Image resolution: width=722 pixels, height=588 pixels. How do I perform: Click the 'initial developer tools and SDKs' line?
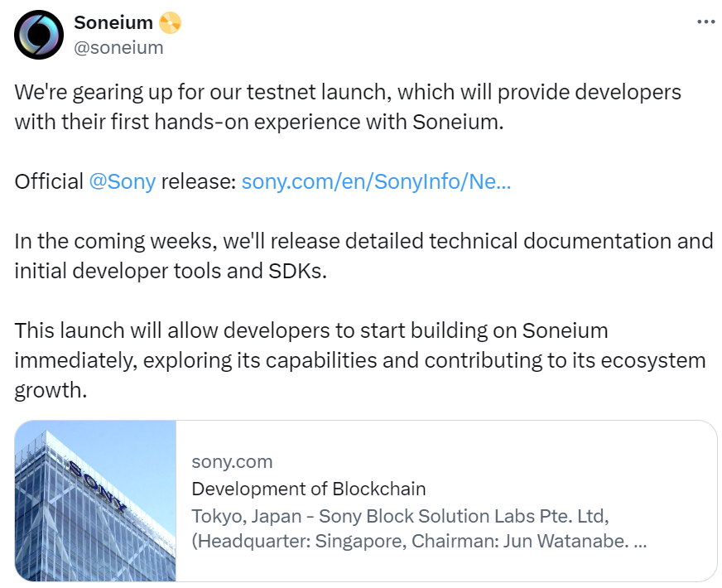point(171,271)
